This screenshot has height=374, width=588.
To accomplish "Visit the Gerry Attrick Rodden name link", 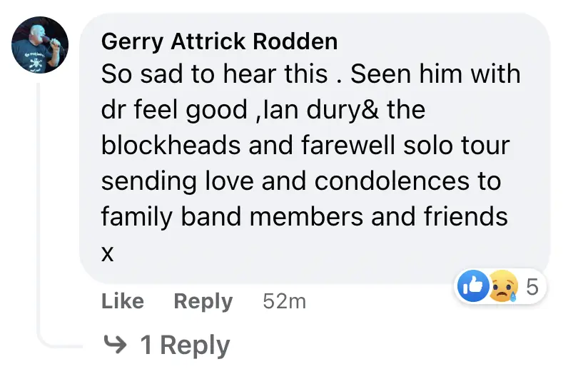I will (x=219, y=41).
